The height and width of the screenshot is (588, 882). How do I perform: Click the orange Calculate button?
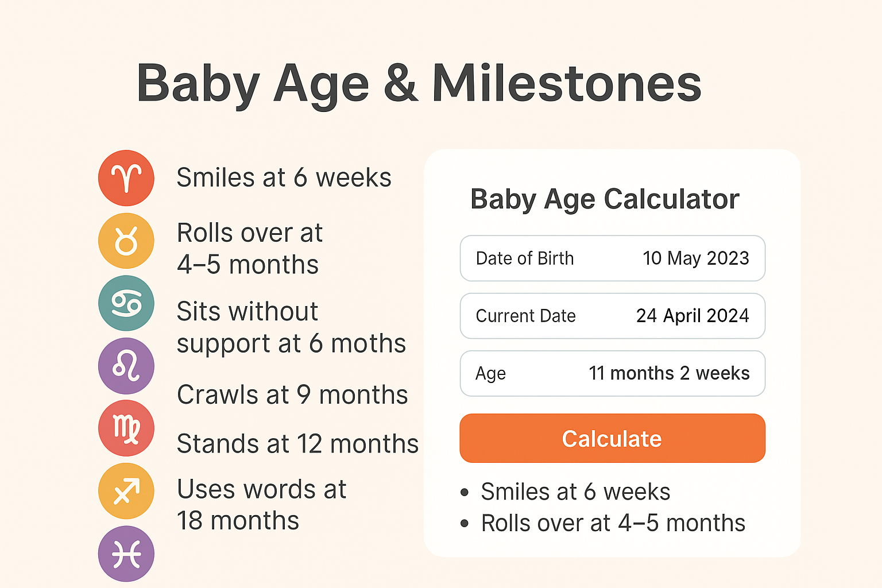[x=613, y=438]
